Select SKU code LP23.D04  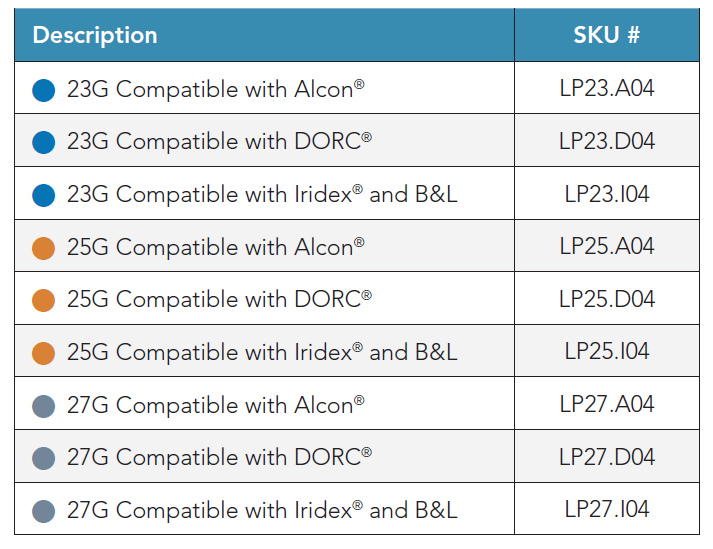tap(606, 141)
